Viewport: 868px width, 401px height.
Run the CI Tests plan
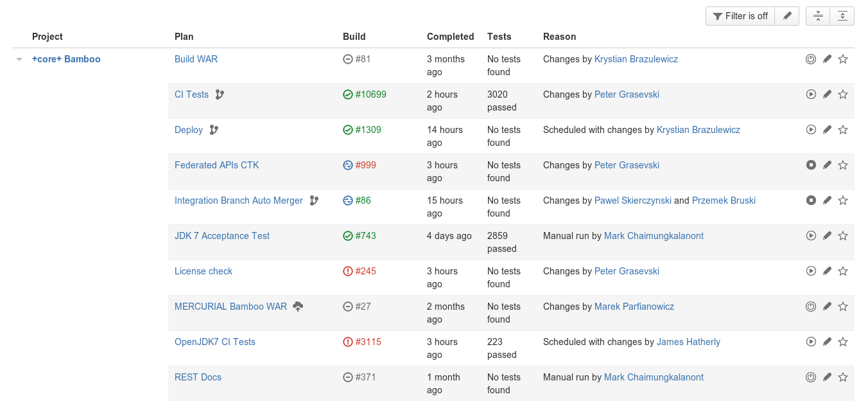click(x=811, y=94)
